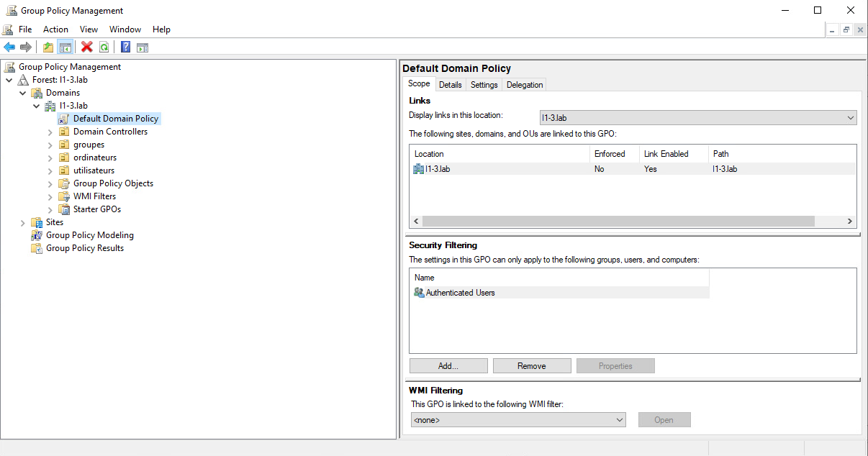Switch to the Delegation tab
Screen dimensions: 868x456
[525, 85]
